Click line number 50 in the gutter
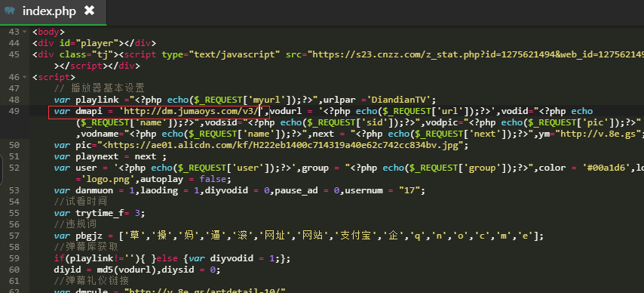Screen dimensions: 644x293 (14, 145)
